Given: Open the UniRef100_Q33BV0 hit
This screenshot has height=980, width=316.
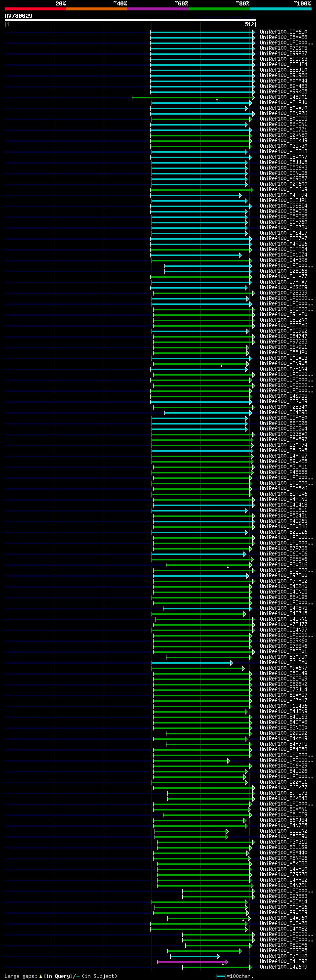Looking at the screenshot, I should pos(283,434).
